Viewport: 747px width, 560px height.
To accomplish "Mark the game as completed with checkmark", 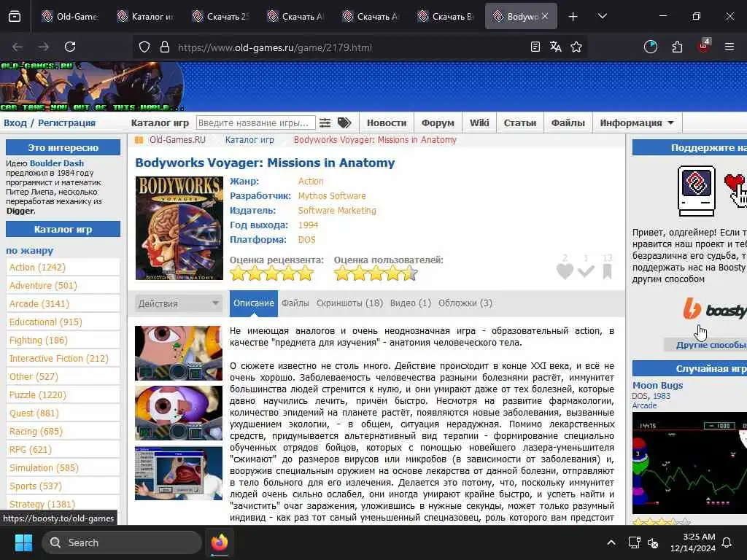I will (586, 271).
